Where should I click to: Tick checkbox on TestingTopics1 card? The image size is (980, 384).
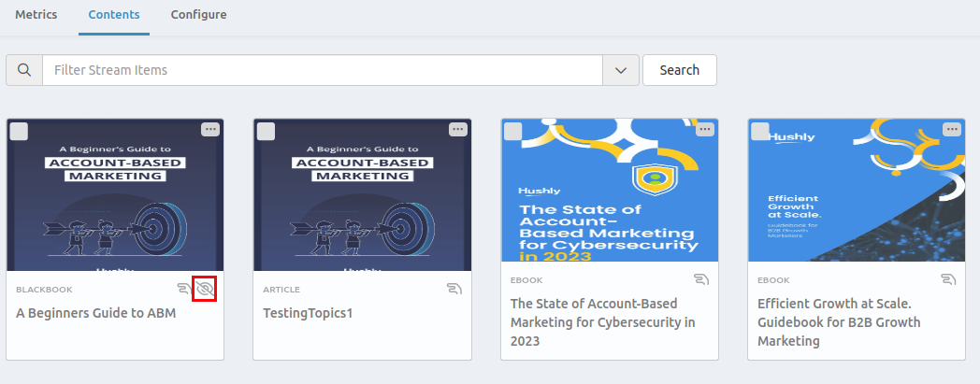pos(267,132)
